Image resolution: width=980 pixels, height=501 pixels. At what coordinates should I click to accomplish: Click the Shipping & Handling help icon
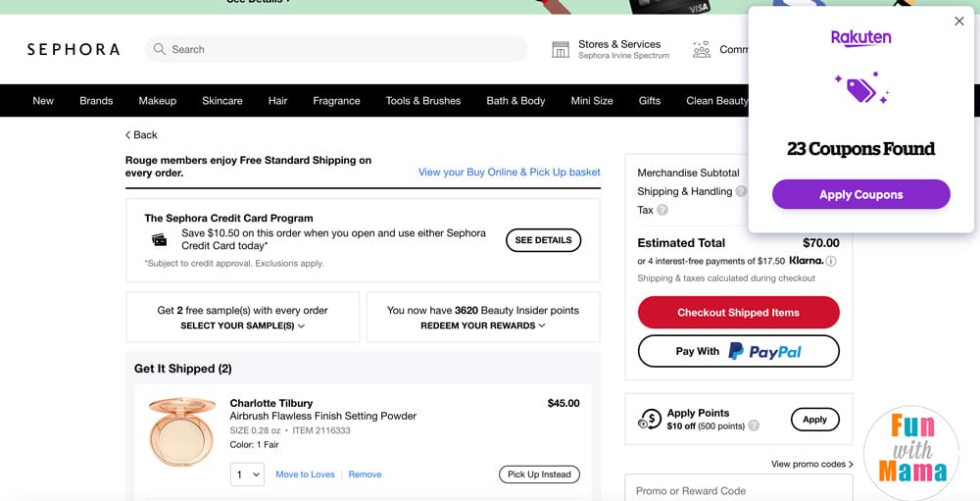point(741,191)
